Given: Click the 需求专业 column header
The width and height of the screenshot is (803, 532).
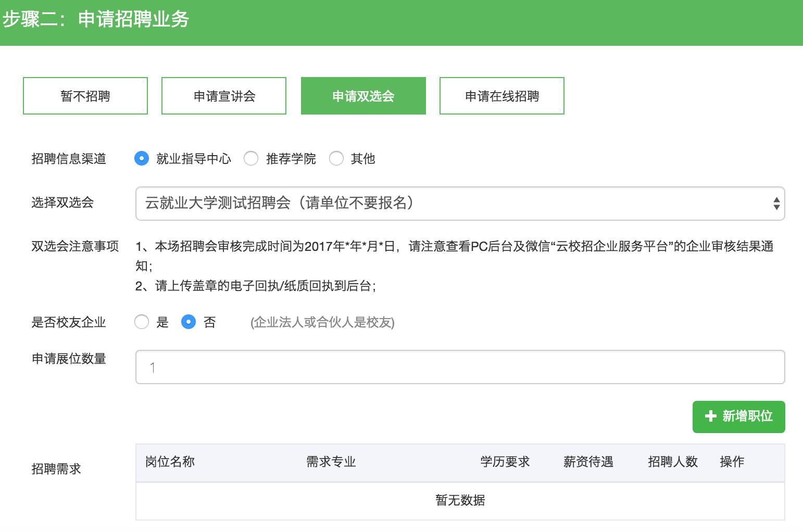Looking at the screenshot, I should 331,462.
